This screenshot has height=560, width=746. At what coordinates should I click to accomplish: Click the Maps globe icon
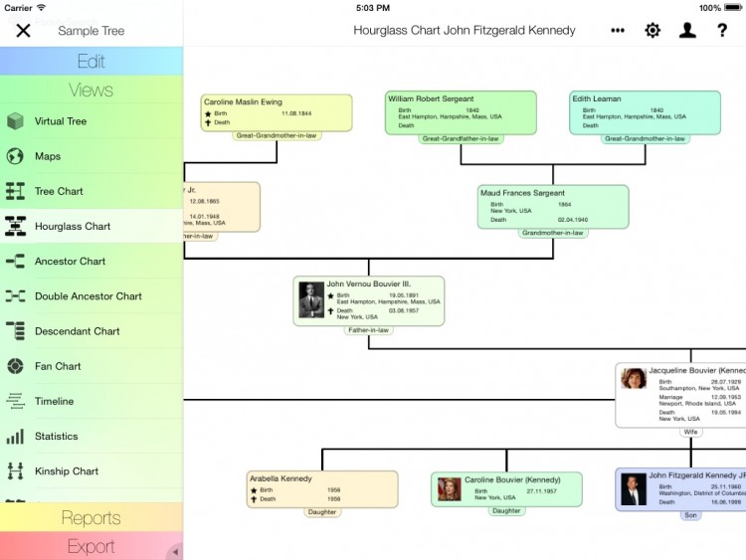pyautogui.click(x=15, y=156)
